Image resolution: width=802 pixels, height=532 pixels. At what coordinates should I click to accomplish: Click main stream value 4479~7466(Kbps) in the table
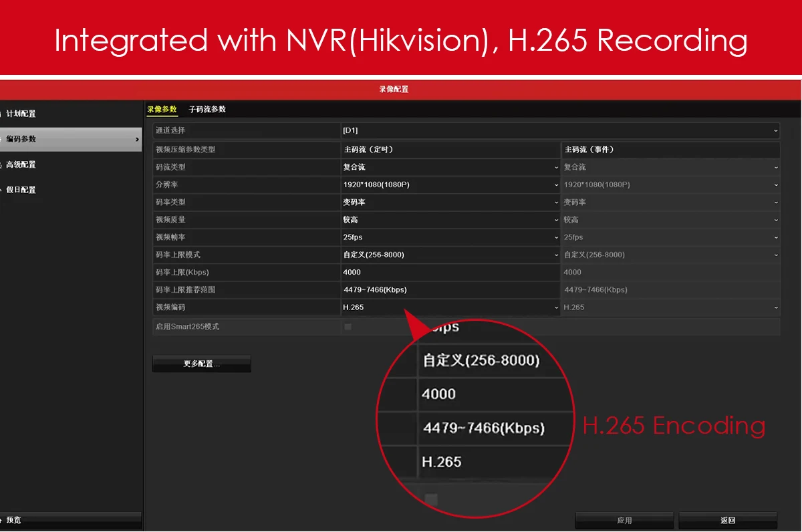point(375,290)
